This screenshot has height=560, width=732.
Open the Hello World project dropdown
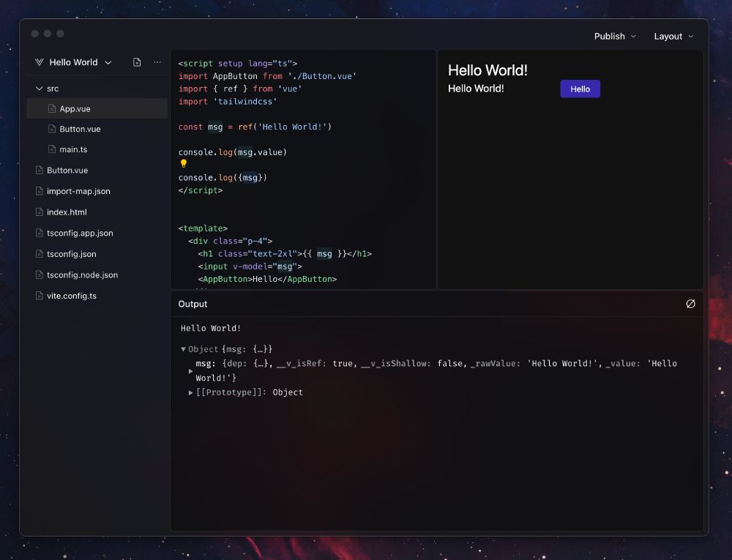[74, 62]
